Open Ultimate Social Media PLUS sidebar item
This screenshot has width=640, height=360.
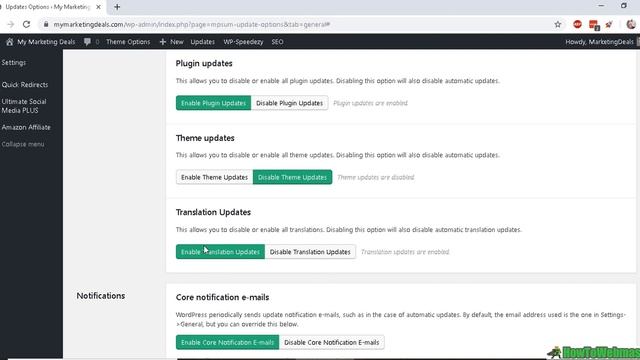[24, 106]
